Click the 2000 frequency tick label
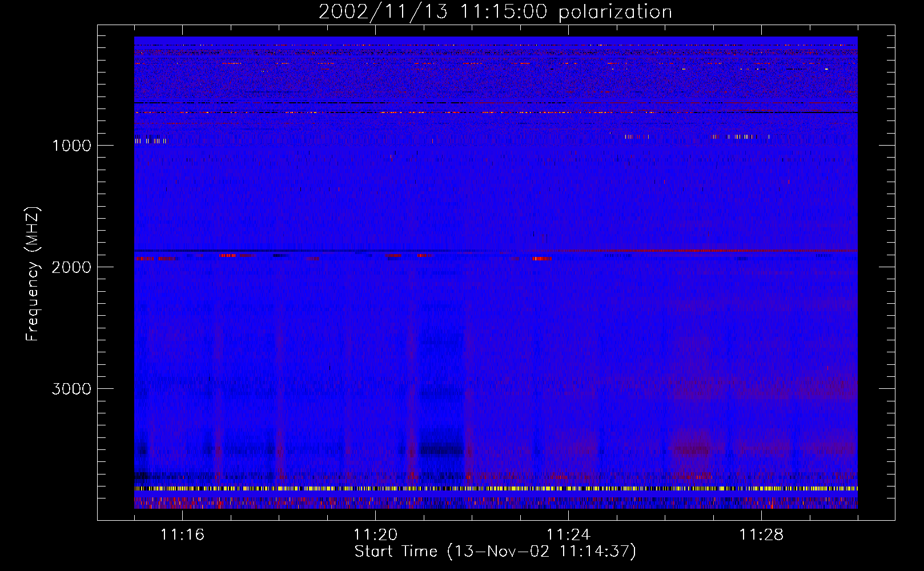This screenshot has width=924, height=571. (x=71, y=267)
